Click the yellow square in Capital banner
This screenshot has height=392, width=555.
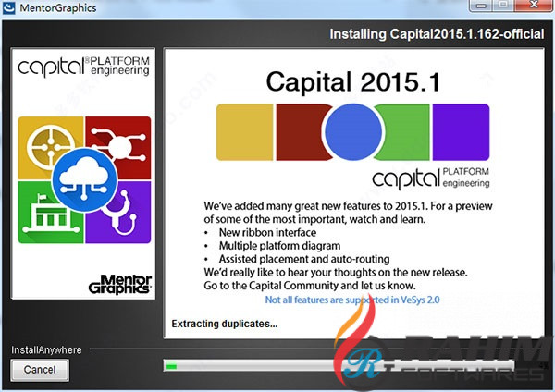tap(244, 132)
